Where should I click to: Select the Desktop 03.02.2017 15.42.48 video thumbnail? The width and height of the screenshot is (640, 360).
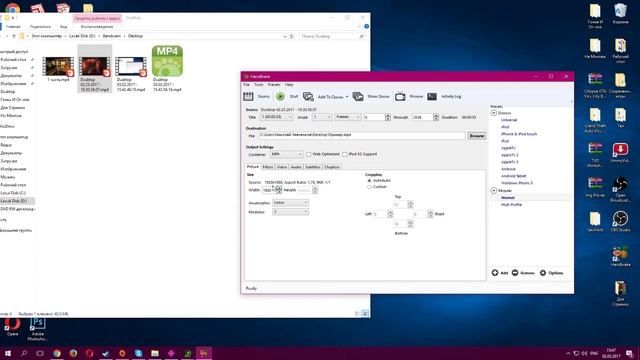tap(131, 67)
